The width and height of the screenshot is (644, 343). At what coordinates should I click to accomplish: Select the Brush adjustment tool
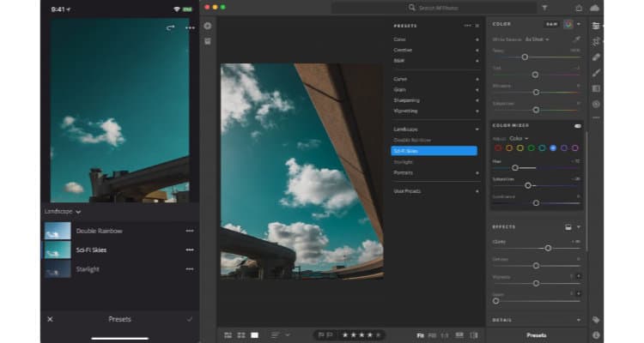pos(596,73)
